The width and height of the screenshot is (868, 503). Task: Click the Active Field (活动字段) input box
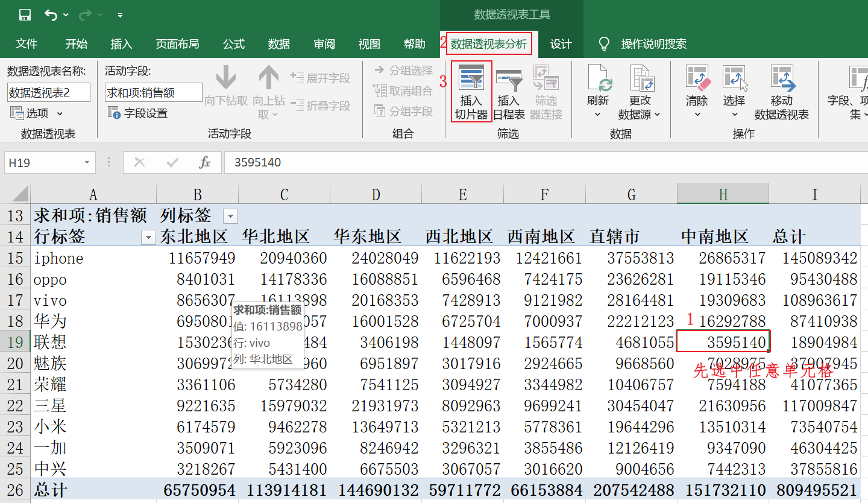pyautogui.click(x=154, y=92)
